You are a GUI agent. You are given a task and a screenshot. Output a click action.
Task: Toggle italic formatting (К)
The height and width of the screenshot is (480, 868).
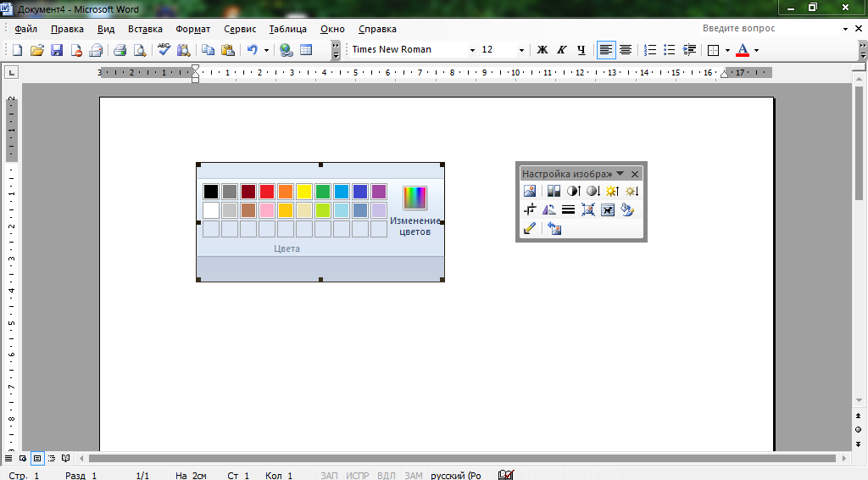click(561, 50)
